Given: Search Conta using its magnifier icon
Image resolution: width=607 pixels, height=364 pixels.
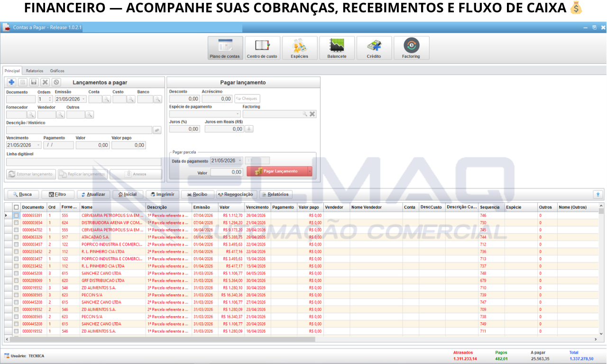Looking at the screenshot, I should click(x=106, y=99).
